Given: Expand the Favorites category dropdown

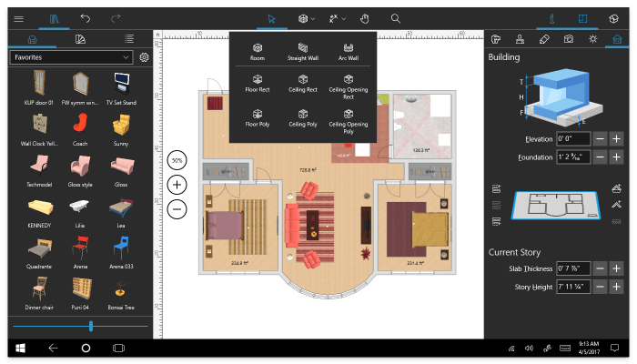Looking at the screenshot, I should tap(72, 57).
